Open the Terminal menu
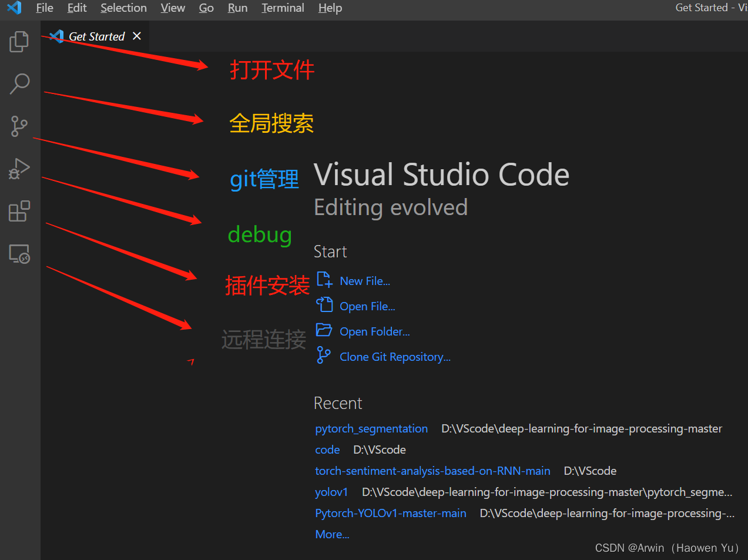The height and width of the screenshot is (560, 748). point(283,8)
